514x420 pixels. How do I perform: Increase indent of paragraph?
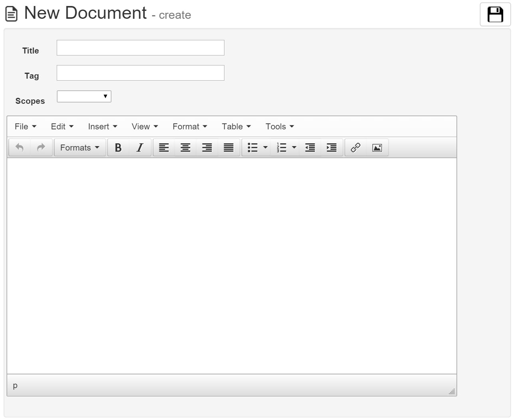point(331,148)
